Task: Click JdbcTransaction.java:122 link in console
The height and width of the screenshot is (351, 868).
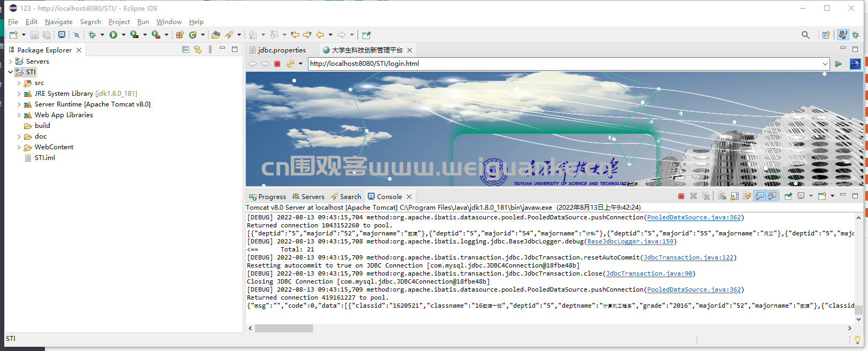Action: coord(688,257)
